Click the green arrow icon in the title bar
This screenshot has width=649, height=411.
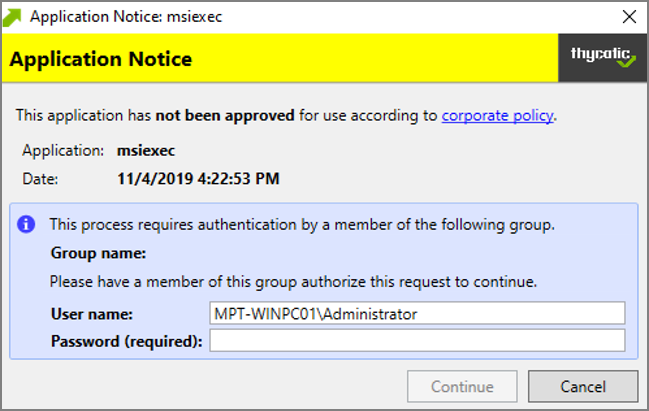coord(12,17)
